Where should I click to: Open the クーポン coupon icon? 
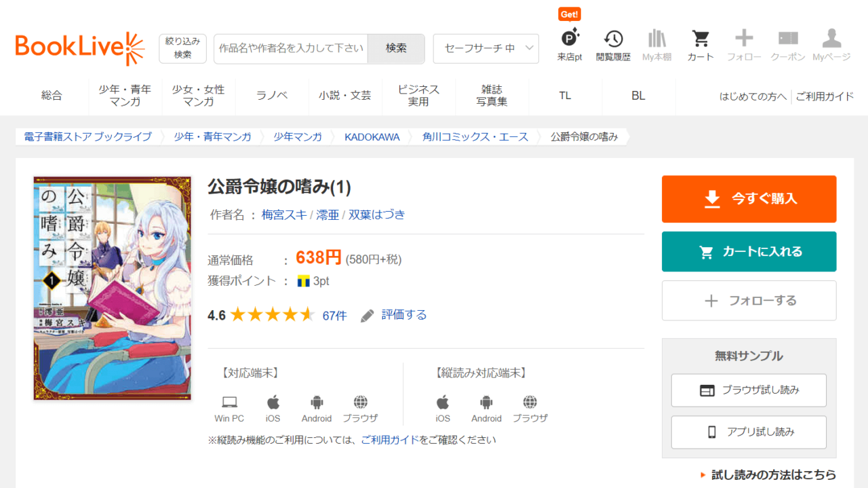tap(787, 39)
